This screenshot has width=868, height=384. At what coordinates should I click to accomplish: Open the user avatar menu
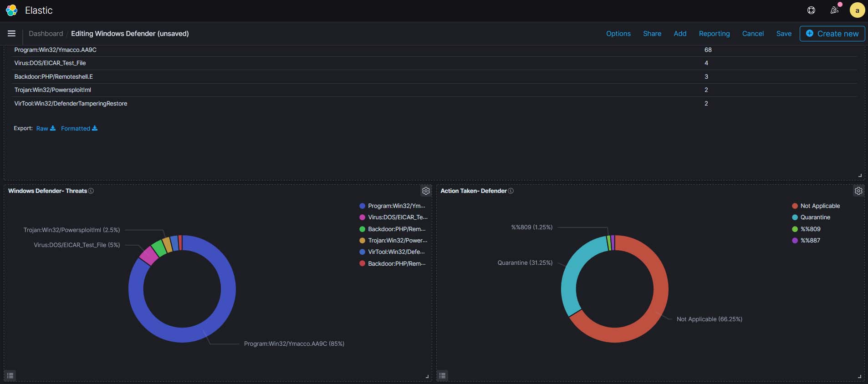click(857, 10)
